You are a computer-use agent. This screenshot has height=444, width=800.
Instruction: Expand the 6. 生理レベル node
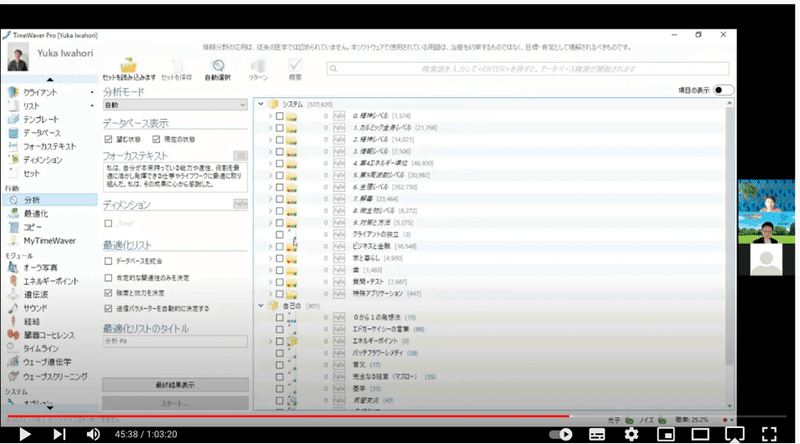[x=270, y=187]
